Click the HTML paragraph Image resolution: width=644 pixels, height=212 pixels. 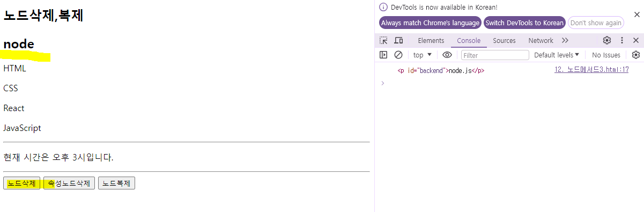tap(14, 68)
